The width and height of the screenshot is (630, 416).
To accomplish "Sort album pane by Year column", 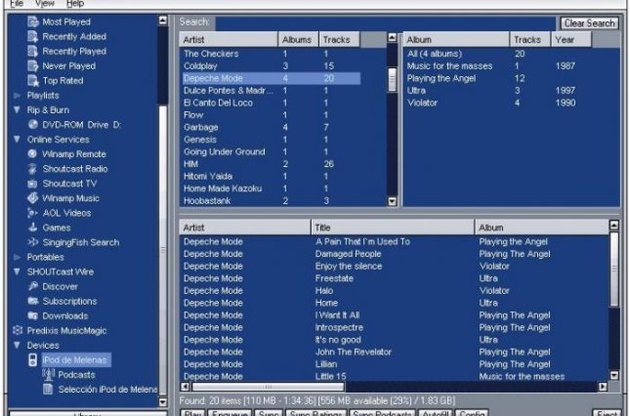I will point(571,40).
